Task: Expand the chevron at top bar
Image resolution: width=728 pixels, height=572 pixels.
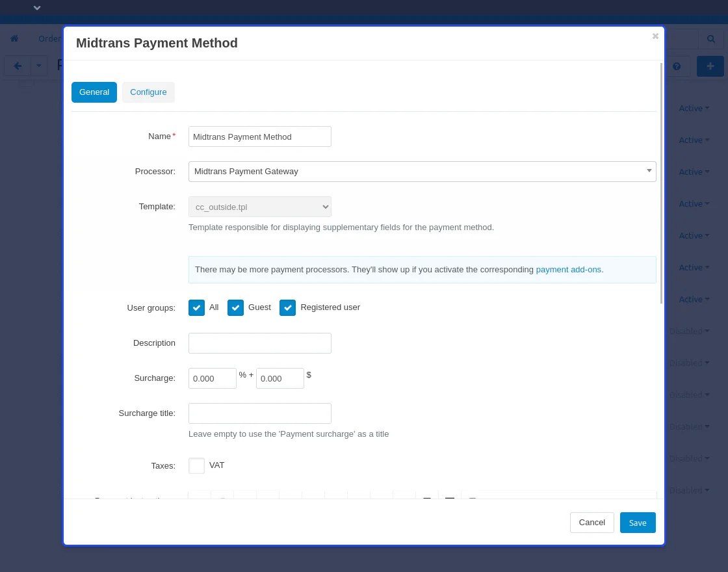Action: point(37,8)
